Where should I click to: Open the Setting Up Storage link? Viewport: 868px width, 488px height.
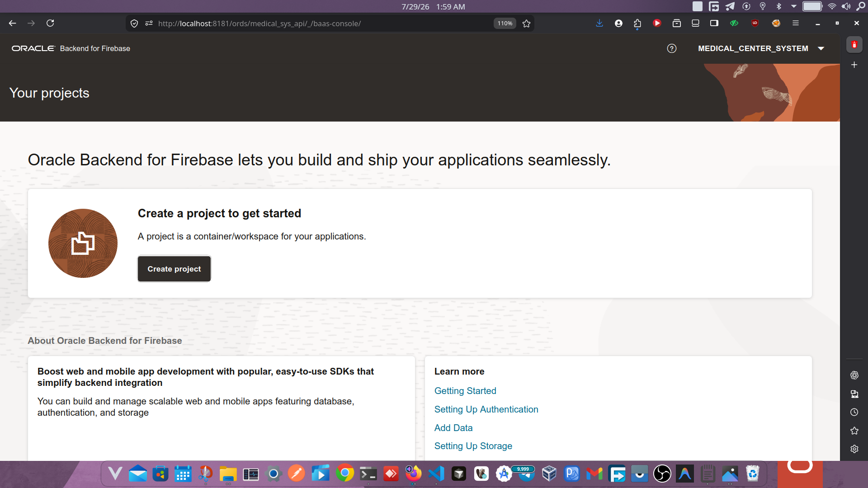tap(473, 446)
